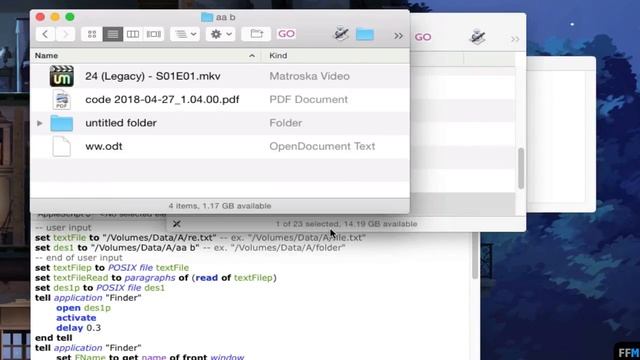640x360 pixels.
Task: Toggle the sort direction arrow on Name column
Action: pyautogui.click(x=252, y=56)
